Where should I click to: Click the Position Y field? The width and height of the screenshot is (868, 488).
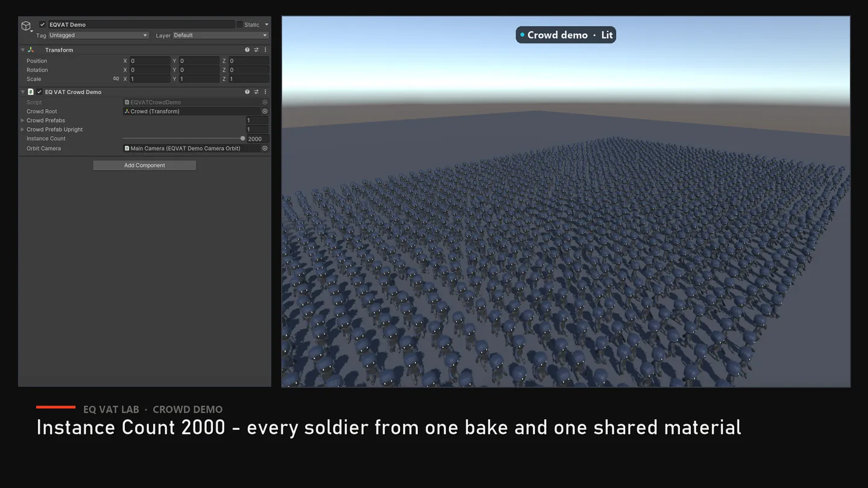[x=199, y=61]
